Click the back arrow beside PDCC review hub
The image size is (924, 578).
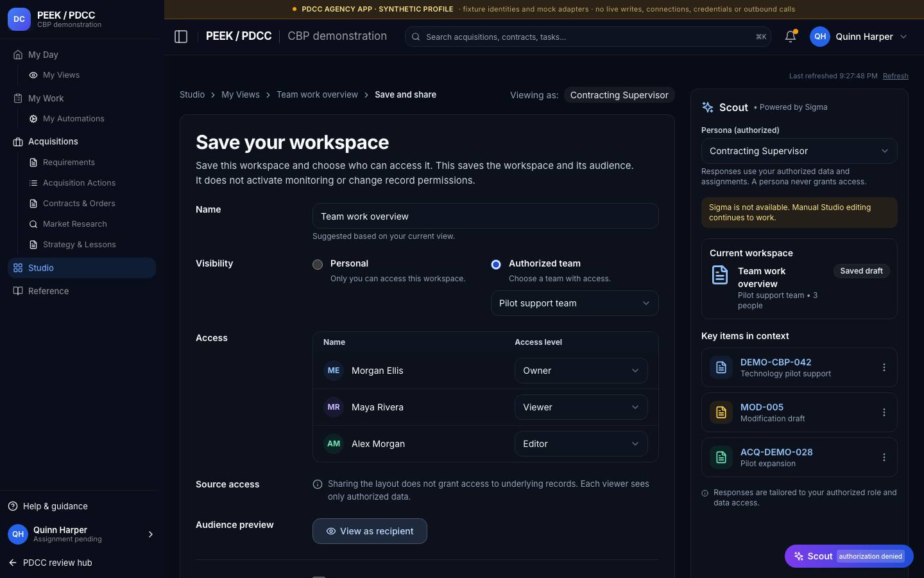point(13,563)
